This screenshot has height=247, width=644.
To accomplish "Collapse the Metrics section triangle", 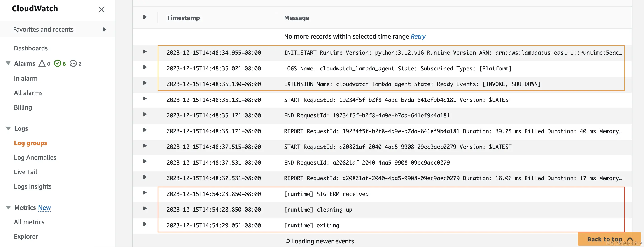I will [x=8, y=207].
